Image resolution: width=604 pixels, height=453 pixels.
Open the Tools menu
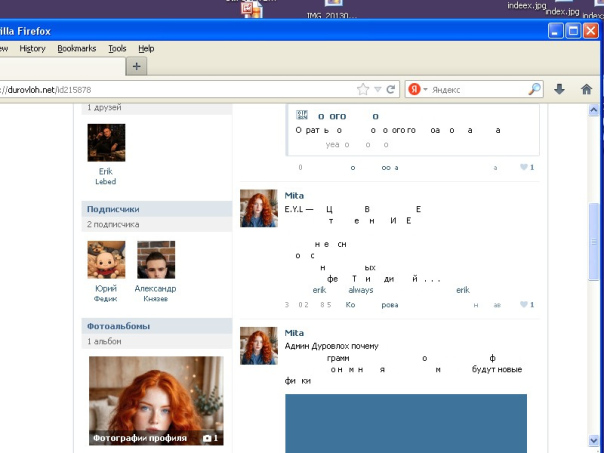point(117,49)
